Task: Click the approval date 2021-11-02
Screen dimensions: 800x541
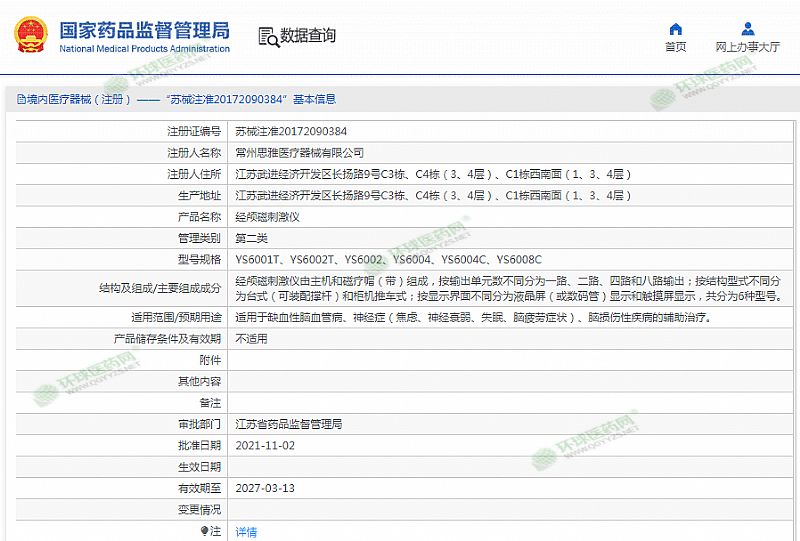Action: [265, 445]
